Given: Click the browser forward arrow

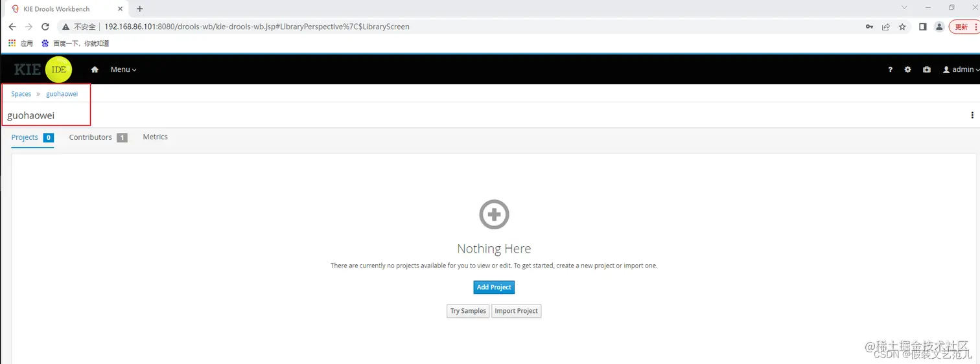Looking at the screenshot, I should (29, 27).
